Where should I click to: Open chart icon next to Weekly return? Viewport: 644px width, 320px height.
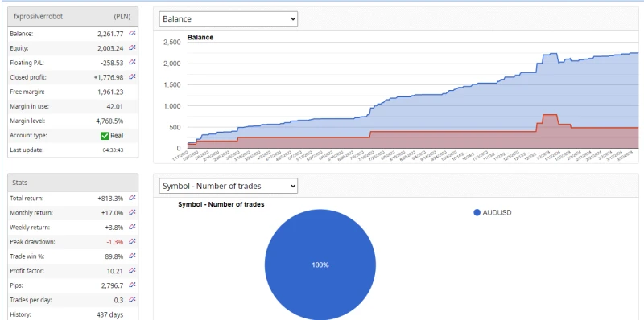tap(132, 227)
